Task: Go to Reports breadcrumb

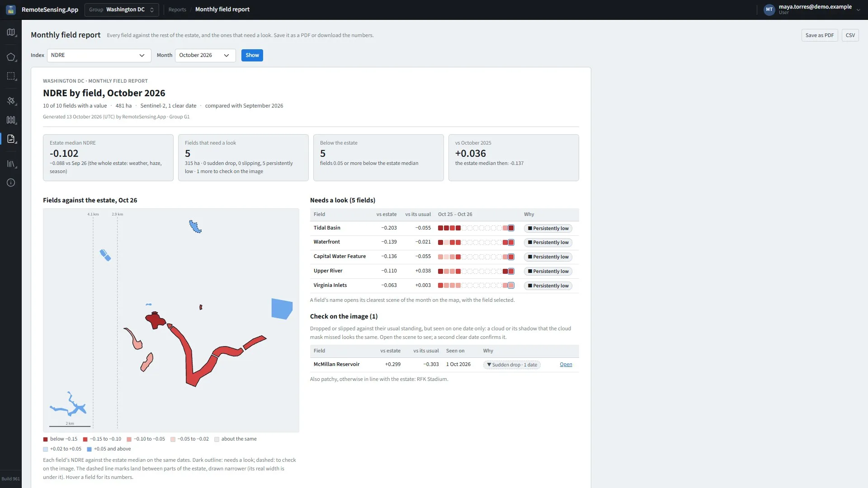Action: pyautogui.click(x=177, y=9)
